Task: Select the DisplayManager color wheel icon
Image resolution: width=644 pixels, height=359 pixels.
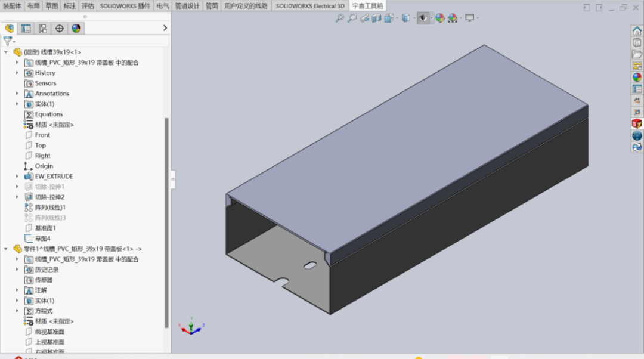Action: (x=77, y=28)
